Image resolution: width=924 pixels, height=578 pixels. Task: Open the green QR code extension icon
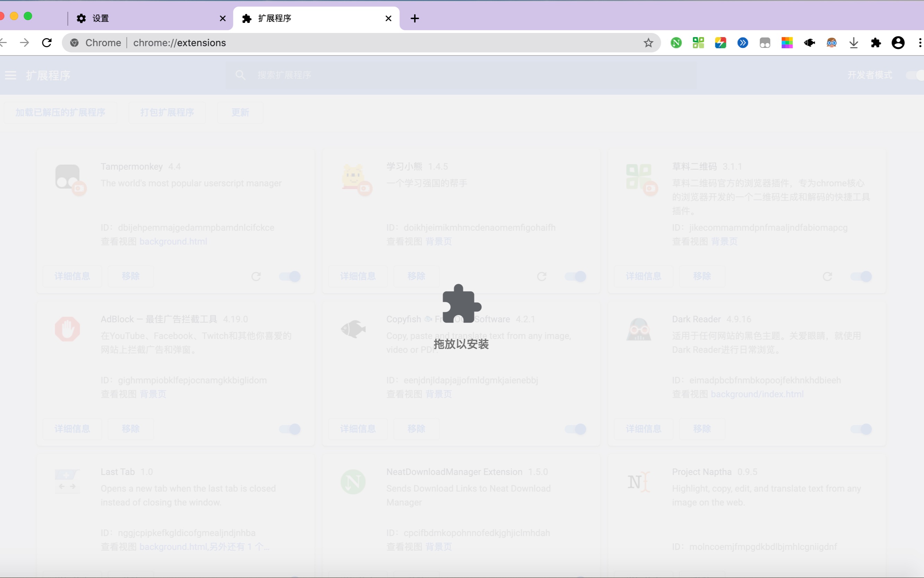point(698,43)
